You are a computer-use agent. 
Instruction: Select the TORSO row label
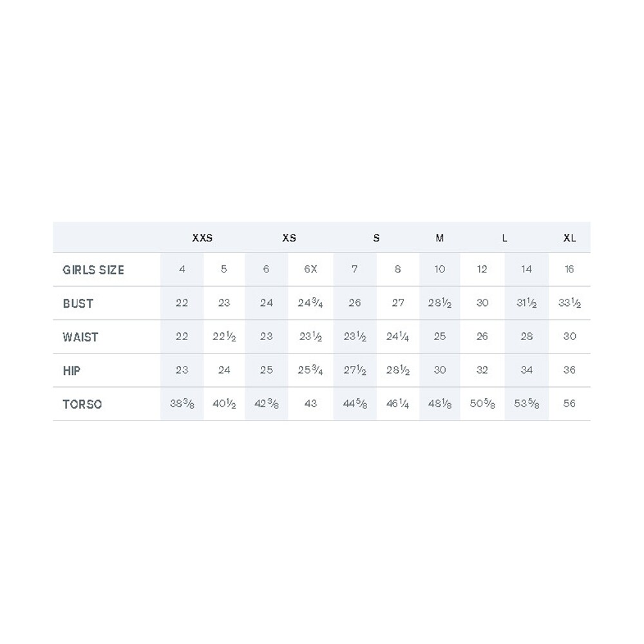coord(82,404)
